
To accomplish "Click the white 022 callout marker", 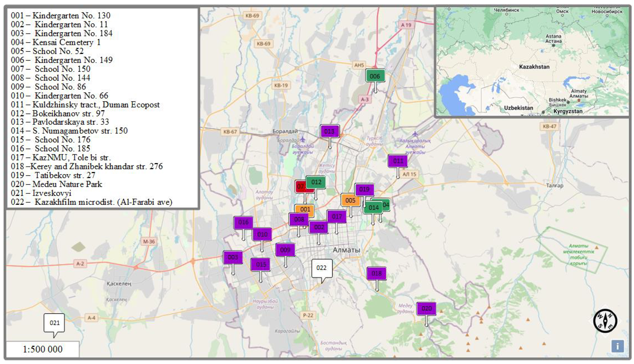I will pyautogui.click(x=321, y=268).
